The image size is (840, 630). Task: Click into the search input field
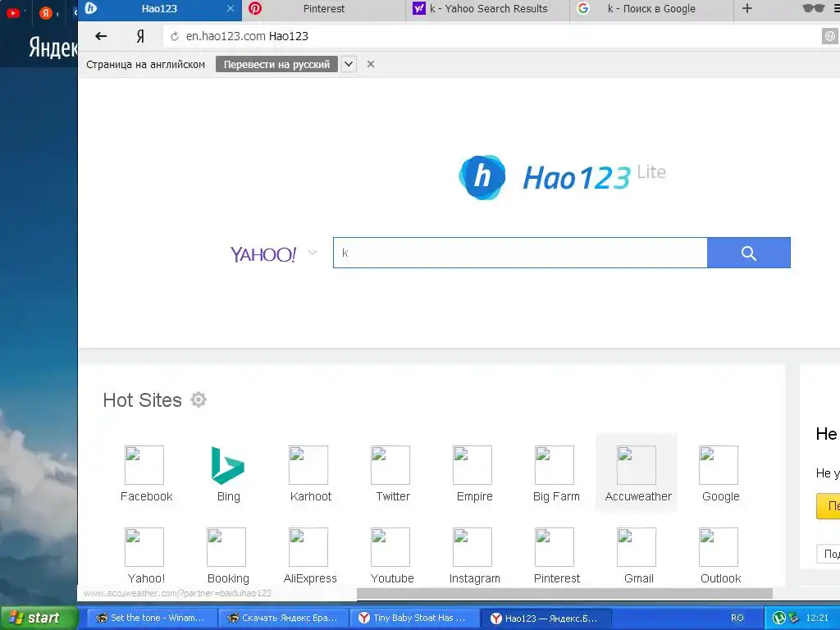coord(519,253)
